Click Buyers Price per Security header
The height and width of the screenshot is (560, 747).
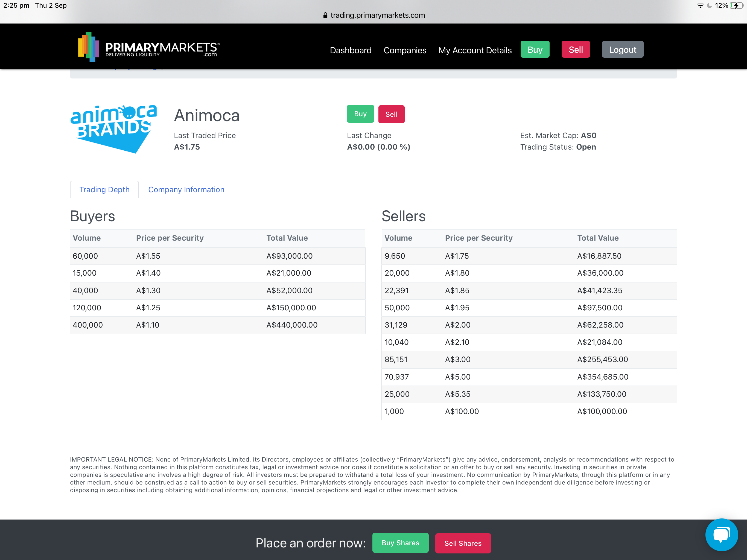170,238
